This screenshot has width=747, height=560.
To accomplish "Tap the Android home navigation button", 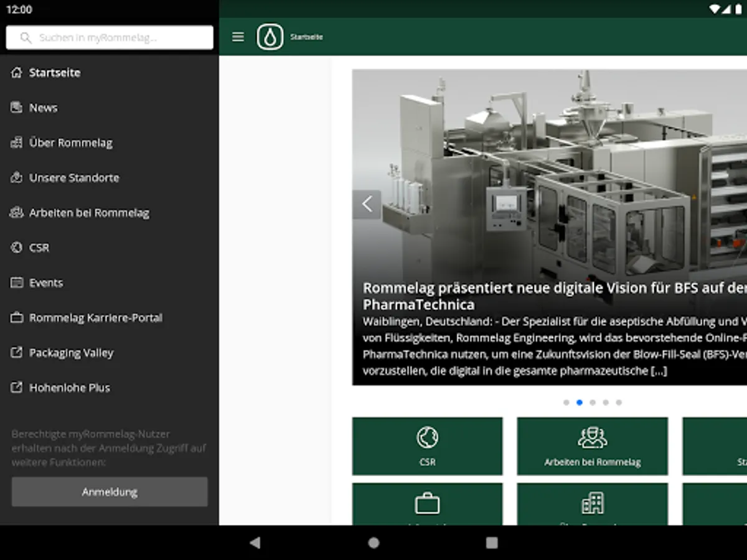I will [x=374, y=543].
